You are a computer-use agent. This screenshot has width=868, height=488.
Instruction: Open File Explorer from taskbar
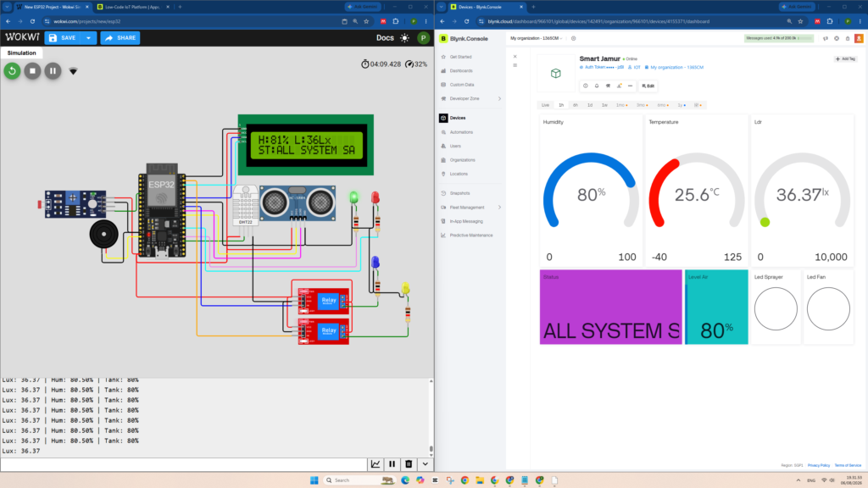click(x=480, y=480)
